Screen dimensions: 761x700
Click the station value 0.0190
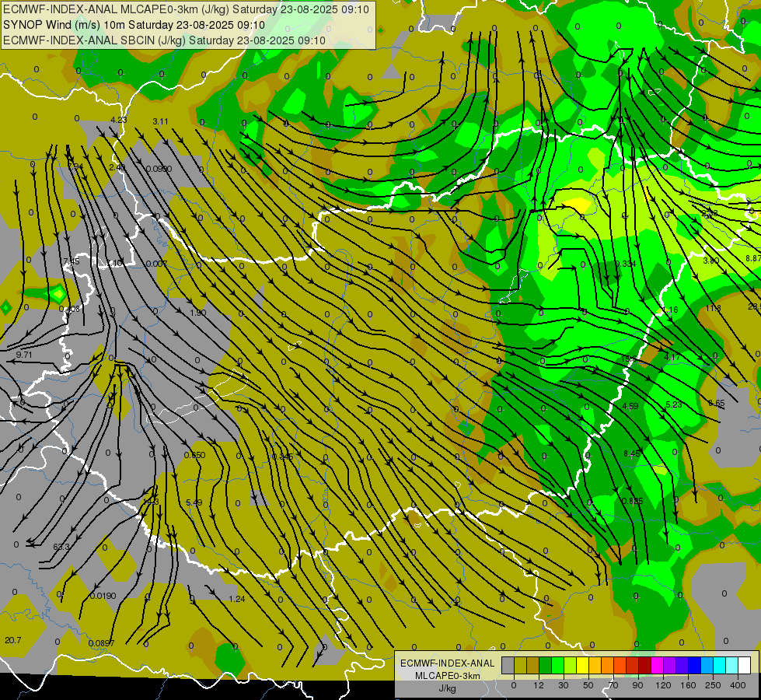click(x=103, y=596)
